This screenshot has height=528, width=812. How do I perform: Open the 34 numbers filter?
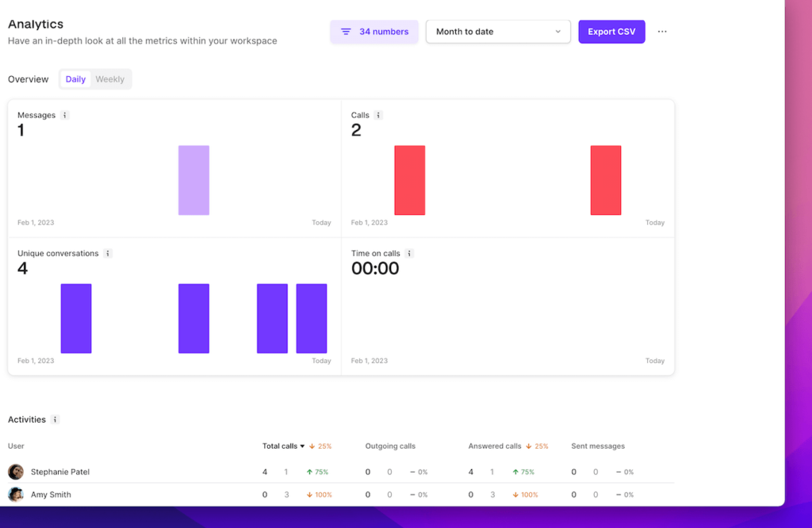pos(374,32)
